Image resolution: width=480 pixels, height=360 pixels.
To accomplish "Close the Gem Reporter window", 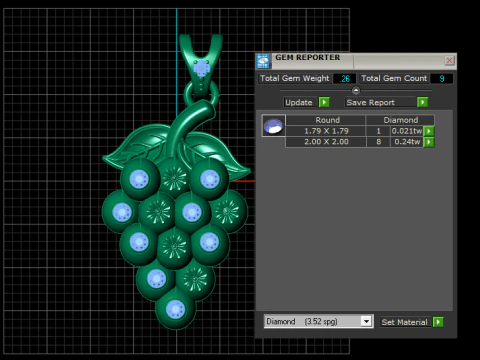I will point(449,60).
